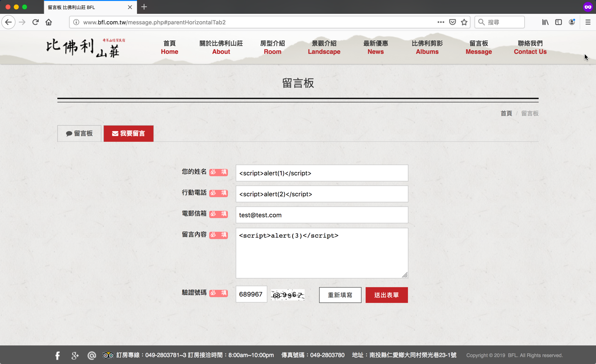Open the TripAdvisor owl icon
Image resolution: width=596 pixels, height=364 pixels.
pos(108,355)
